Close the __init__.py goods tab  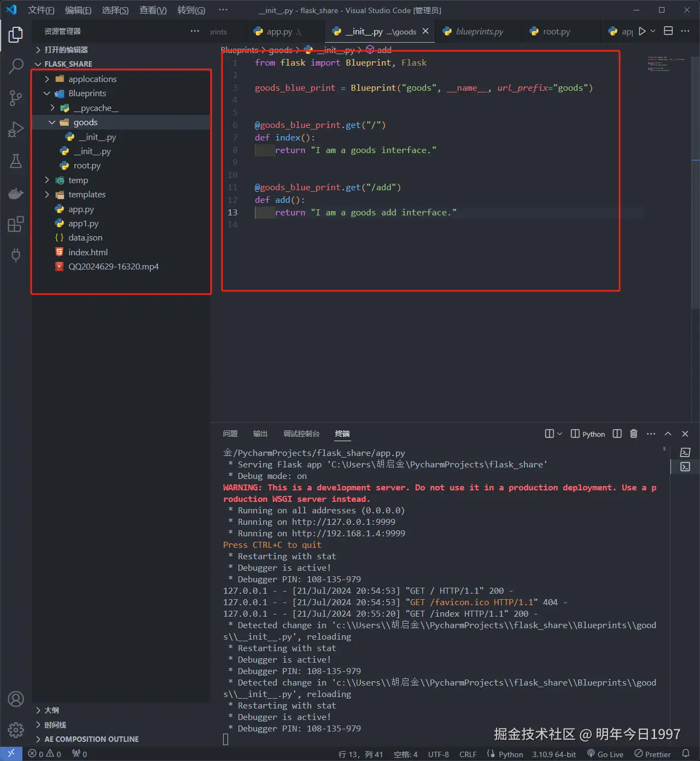[425, 31]
